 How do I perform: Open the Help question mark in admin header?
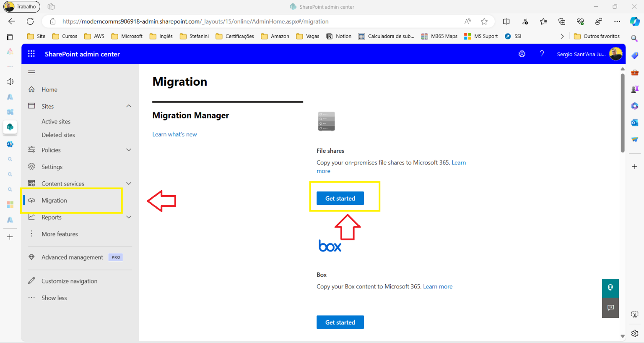(x=541, y=54)
